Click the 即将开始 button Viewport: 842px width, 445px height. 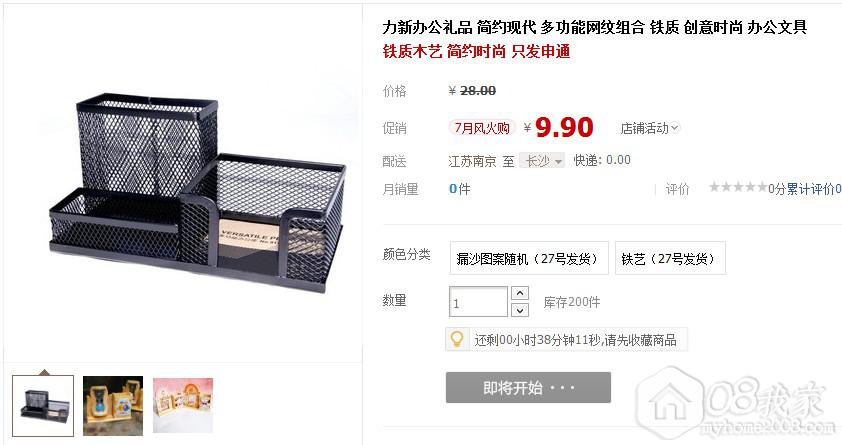coord(528,388)
